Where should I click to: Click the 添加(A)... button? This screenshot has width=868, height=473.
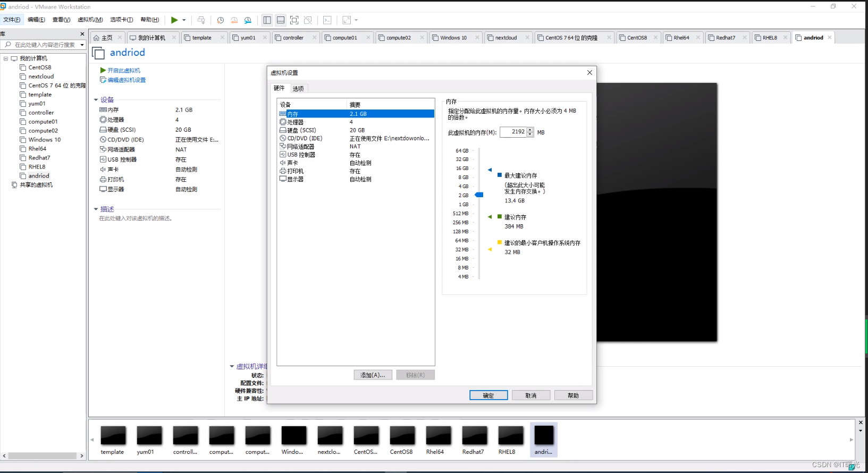click(373, 375)
